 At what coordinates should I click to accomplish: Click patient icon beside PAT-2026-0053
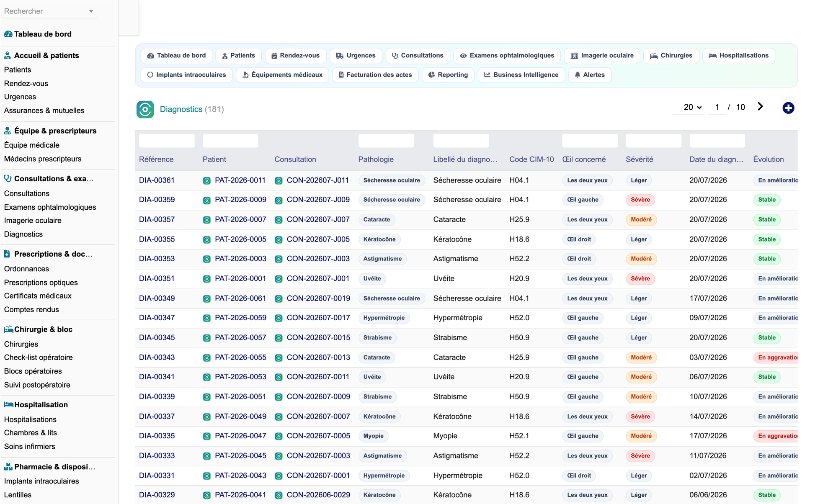point(207,377)
